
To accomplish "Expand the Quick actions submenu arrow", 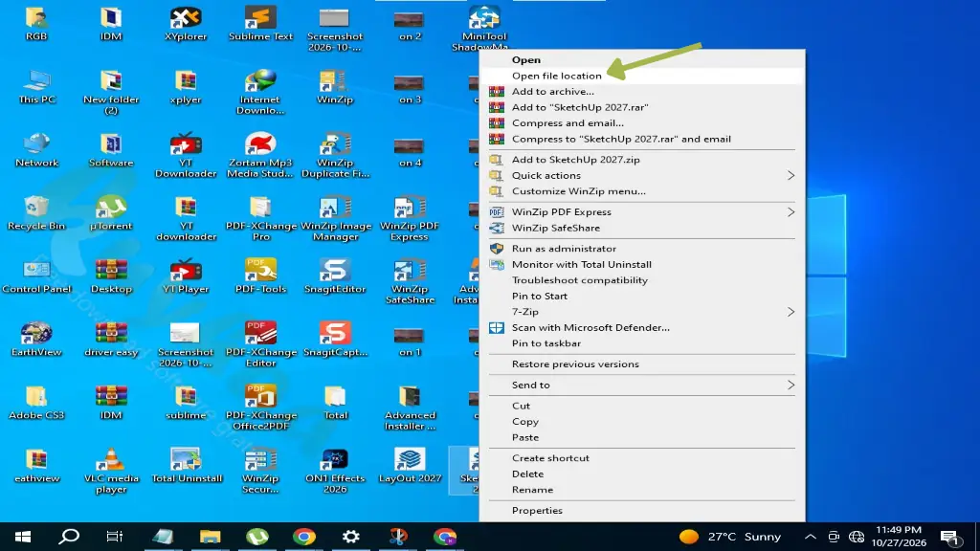I will tap(791, 176).
